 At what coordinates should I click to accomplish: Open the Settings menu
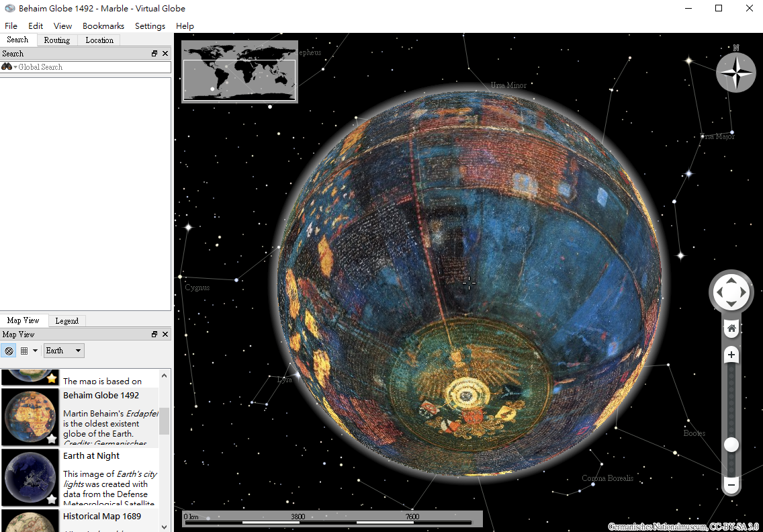[x=150, y=26]
